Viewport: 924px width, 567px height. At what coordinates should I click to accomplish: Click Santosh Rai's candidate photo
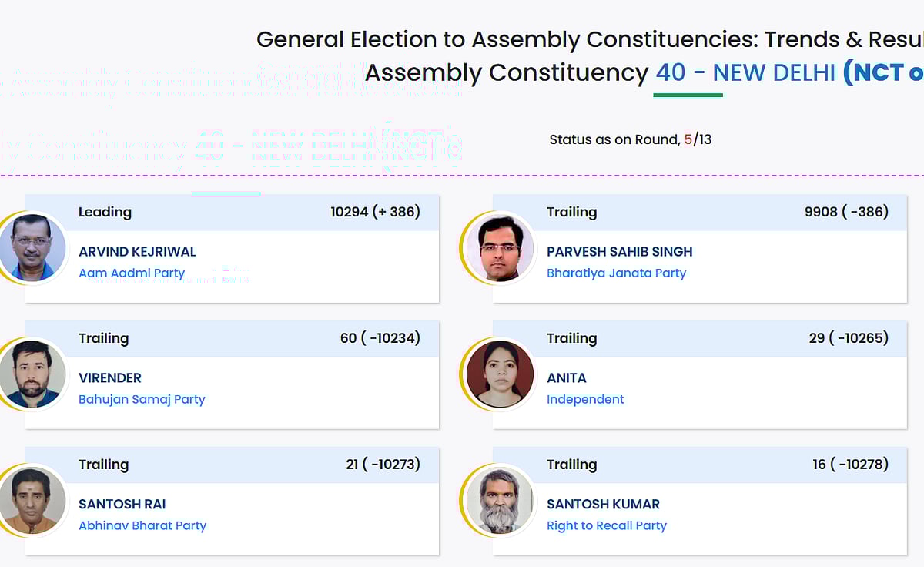click(x=32, y=501)
